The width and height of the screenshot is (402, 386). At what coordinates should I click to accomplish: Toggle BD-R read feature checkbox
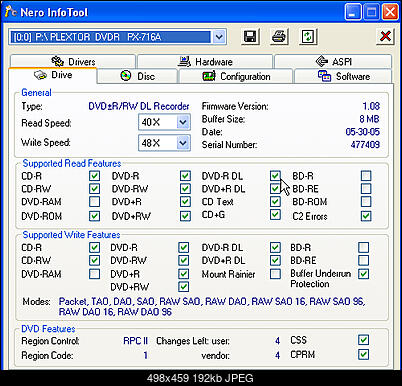(x=366, y=176)
